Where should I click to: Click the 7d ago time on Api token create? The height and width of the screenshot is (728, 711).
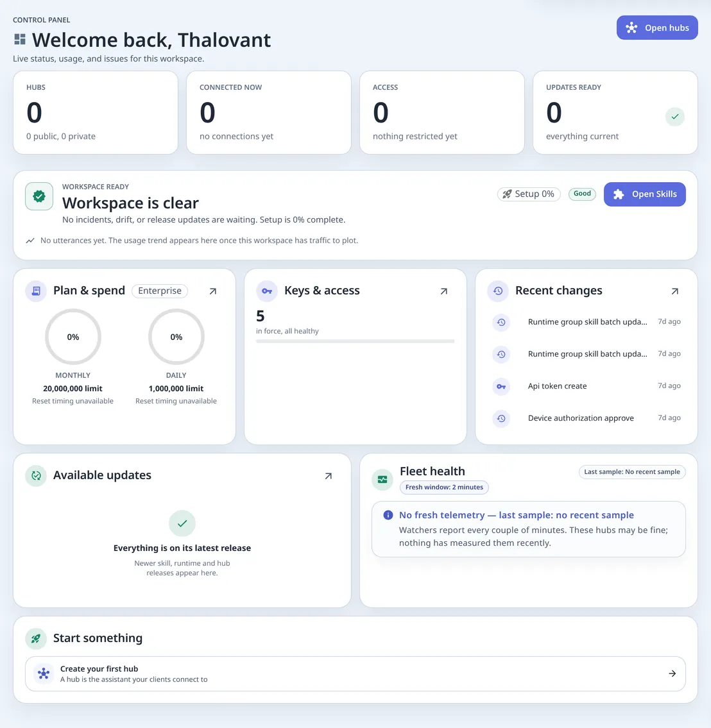669,386
